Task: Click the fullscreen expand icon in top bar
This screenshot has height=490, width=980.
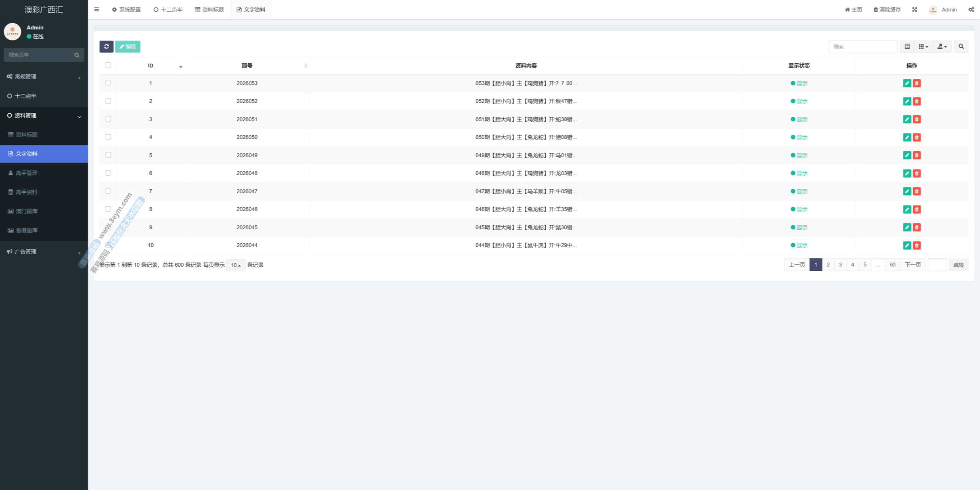Action: coord(915,10)
